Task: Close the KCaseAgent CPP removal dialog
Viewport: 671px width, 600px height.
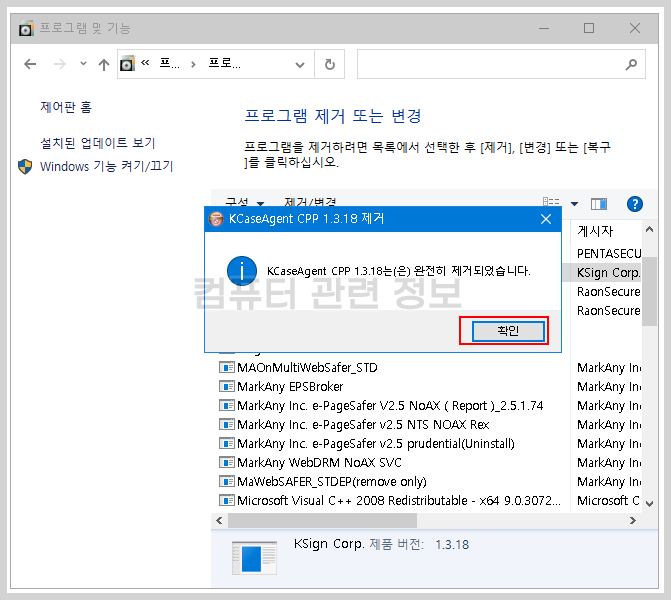Action: (x=546, y=219)
